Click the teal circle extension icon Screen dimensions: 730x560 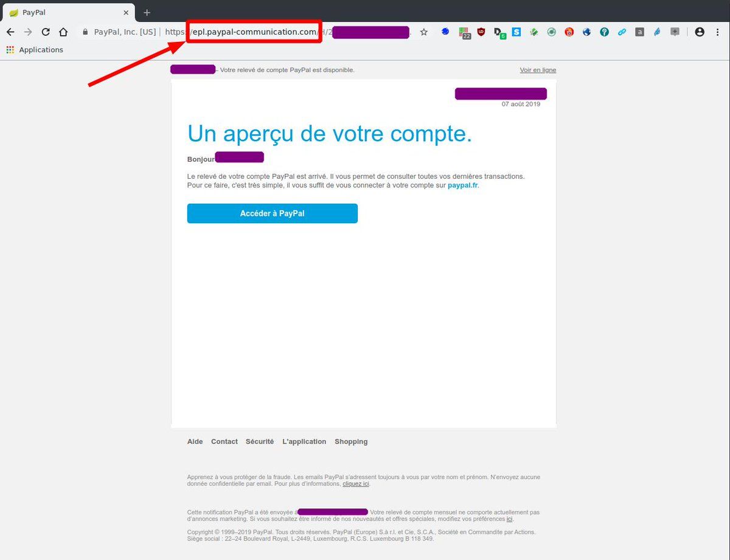coord(604,32)
